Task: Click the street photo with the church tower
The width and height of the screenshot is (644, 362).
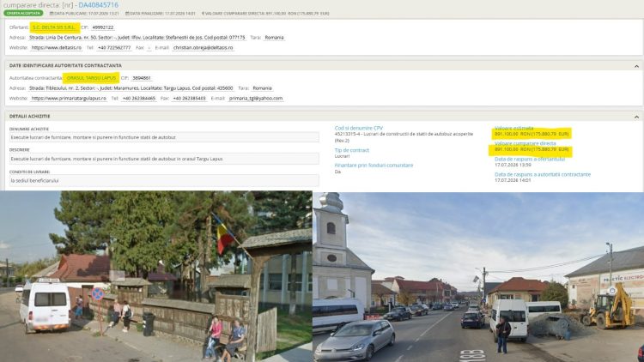Action: (x=478, y=277)
